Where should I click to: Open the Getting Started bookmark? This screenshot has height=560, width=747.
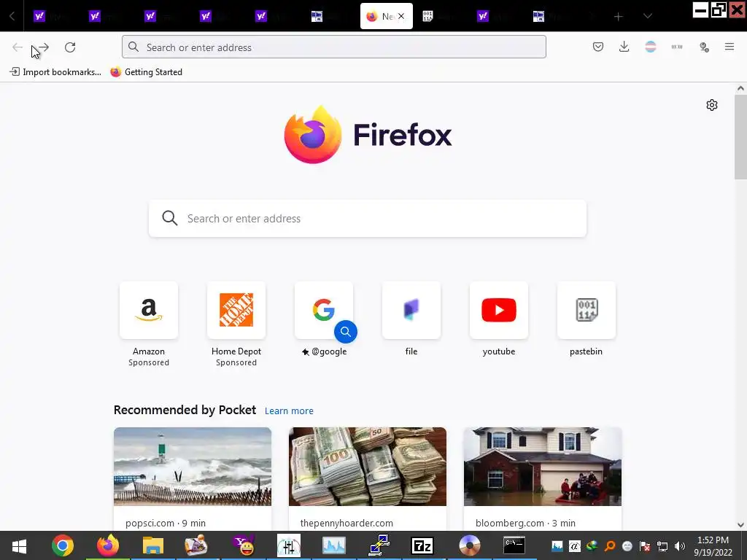click(147, 72)
